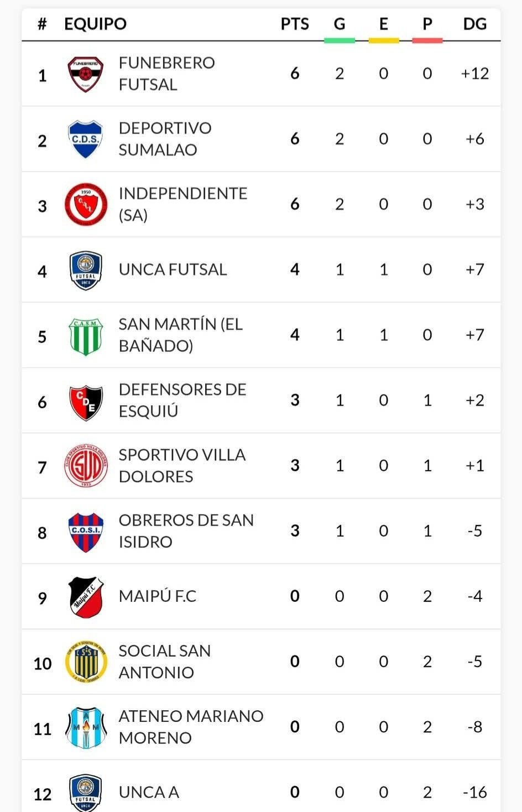Viewport: 522px width, 812px height.
Task: Click the Funebrero Futsal team crest
Action: pos(86,74)
